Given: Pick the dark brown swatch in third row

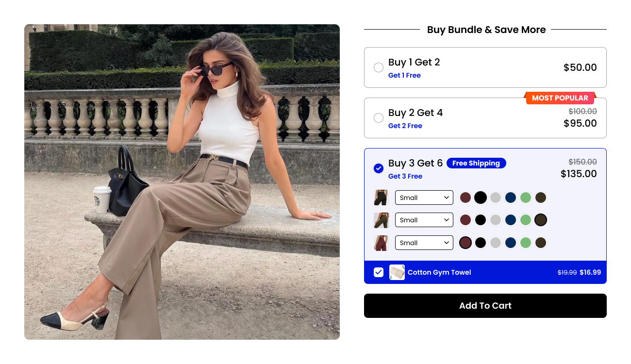Looking at the screenshot, I should click(x=541, y=243).
